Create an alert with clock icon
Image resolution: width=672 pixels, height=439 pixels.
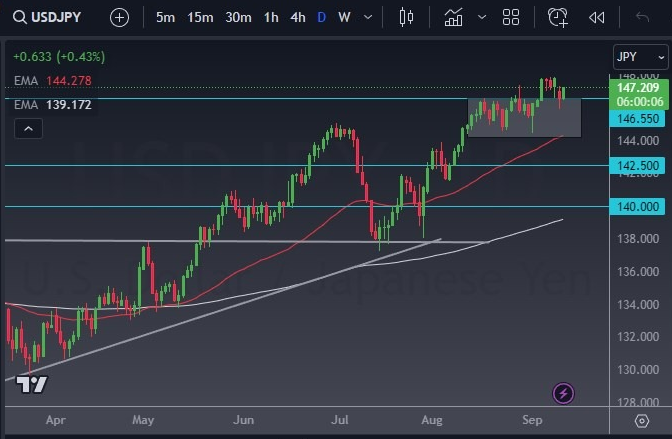click(x=557, y=17)
